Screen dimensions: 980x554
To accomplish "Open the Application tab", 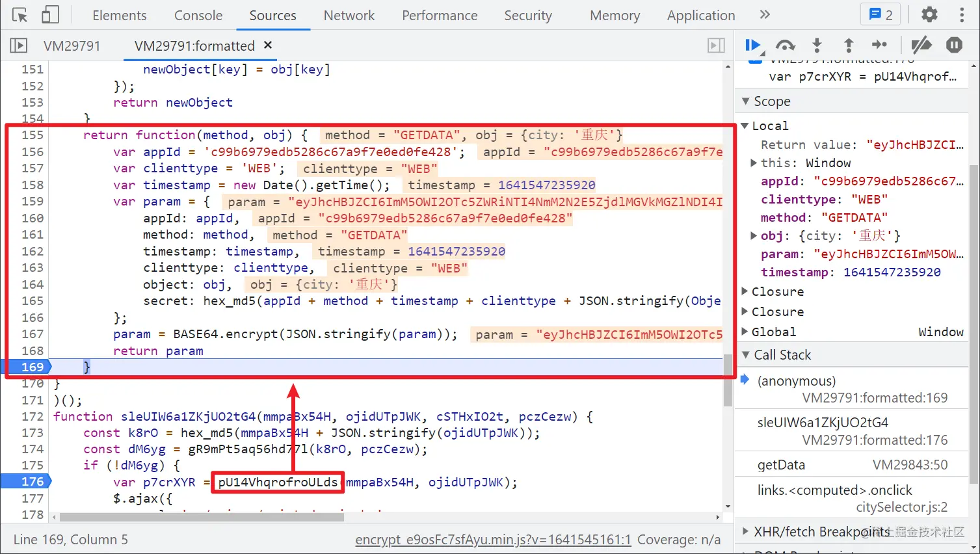I will [x=701, y=15].
